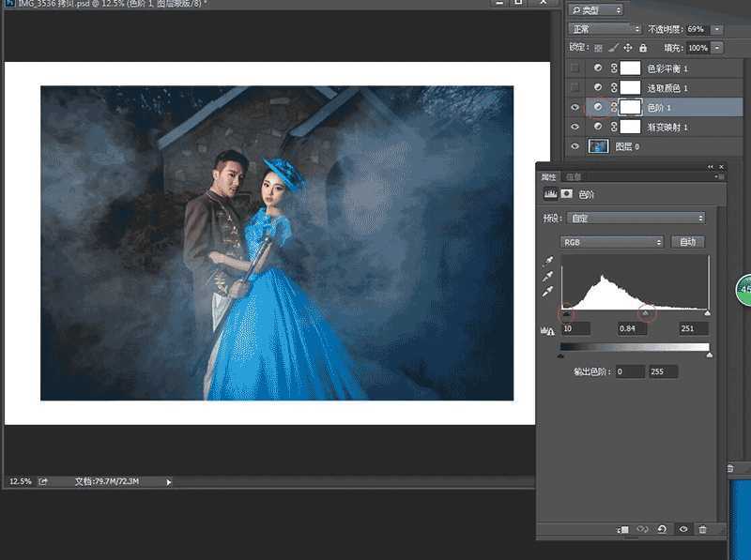Click the delete adjustment layer trash icon
Image resolution: width=751 pixels, height=560 pixels.
(702, 530)
